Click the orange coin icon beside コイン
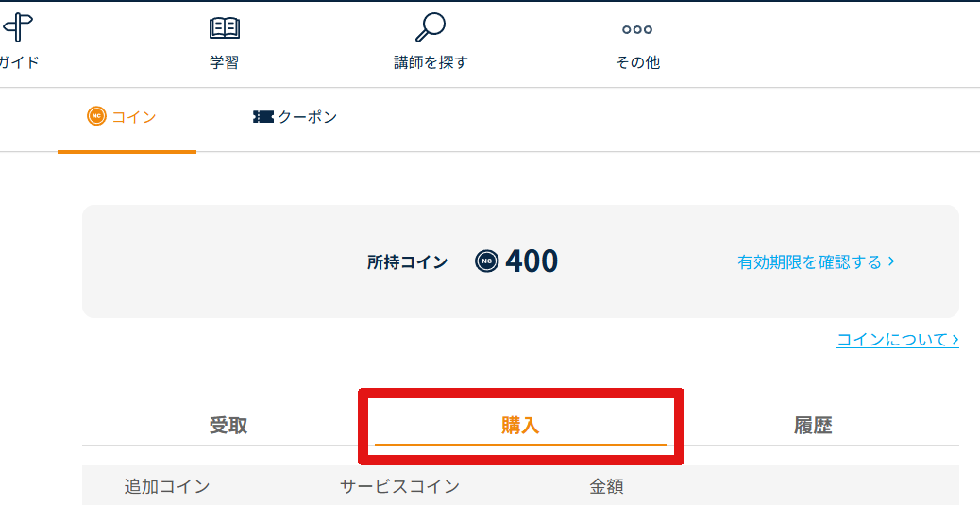The width and height of the screenshot is (980, 505). [x=96, y=117]
